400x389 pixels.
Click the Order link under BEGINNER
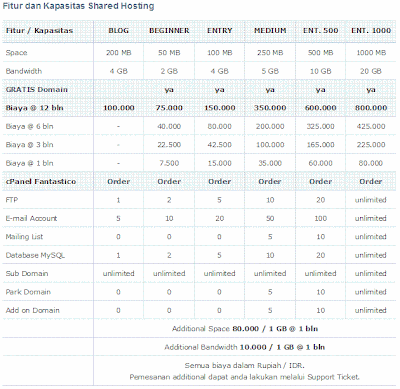pyautogui.click(x=169, y=182)
